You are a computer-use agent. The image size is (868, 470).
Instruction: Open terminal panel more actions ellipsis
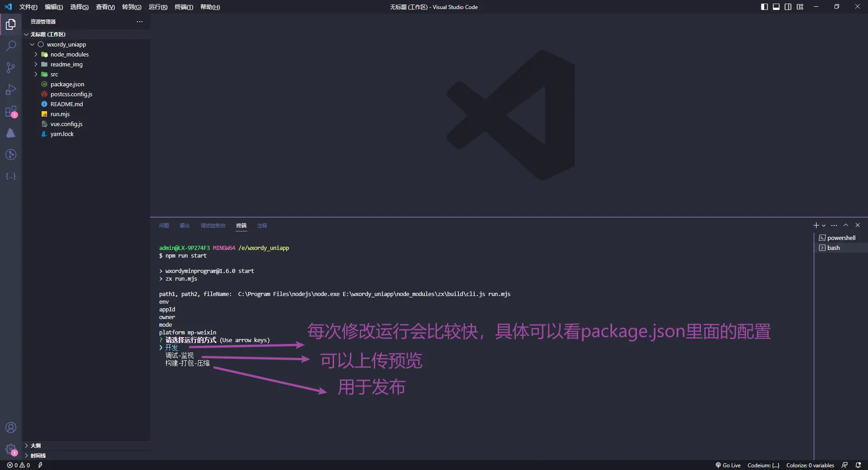click(834, 225)
